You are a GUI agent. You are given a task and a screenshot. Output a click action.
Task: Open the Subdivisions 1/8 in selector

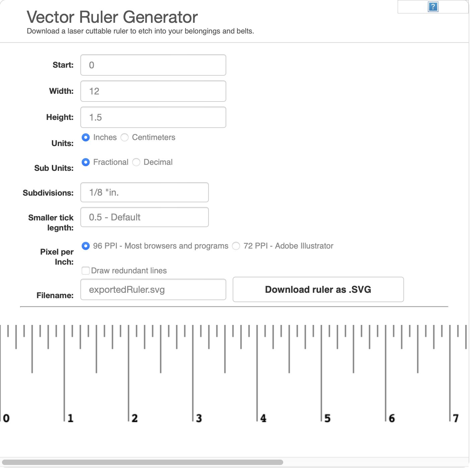click(x=144, y=192)
